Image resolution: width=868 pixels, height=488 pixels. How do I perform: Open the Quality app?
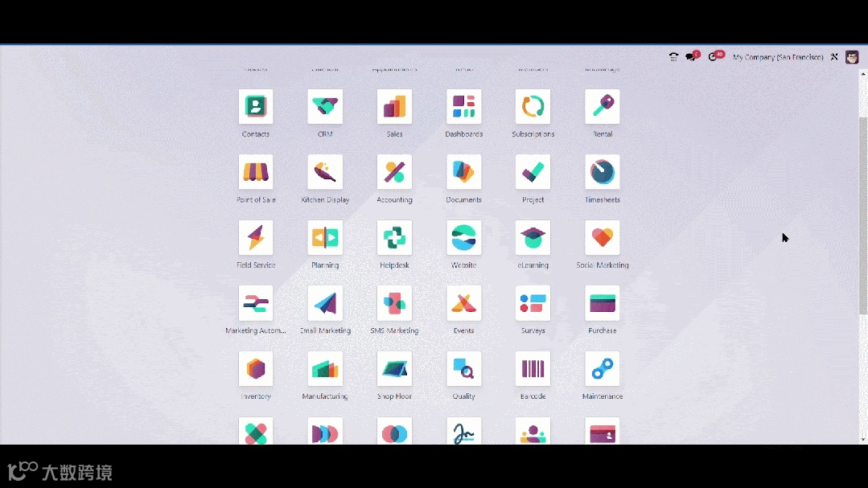[x=464, y=368]
